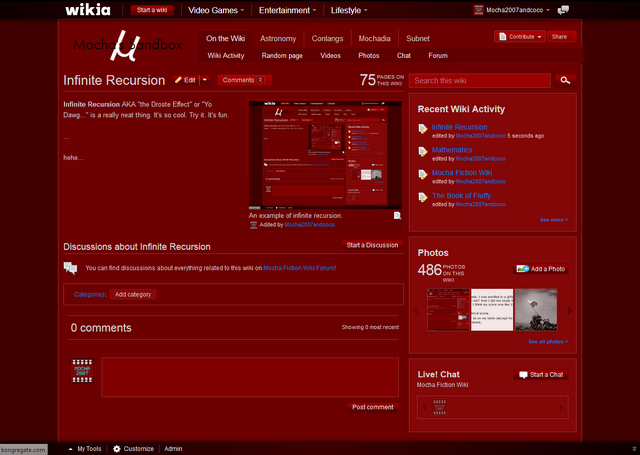640x455 pixels.
Task: Open the red wiki screenshot photo thumbnail
Action: (448, 310)
